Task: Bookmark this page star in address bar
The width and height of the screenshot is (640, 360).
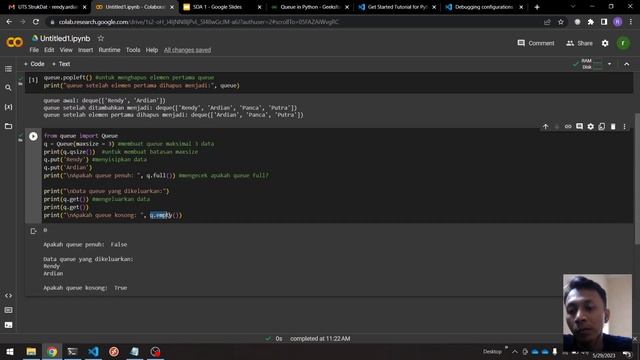Action: [x=561, y=22]
